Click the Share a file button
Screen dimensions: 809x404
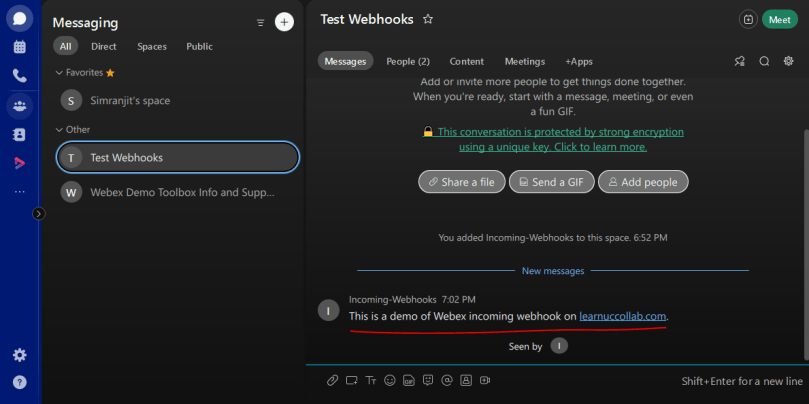coord(462,182)
